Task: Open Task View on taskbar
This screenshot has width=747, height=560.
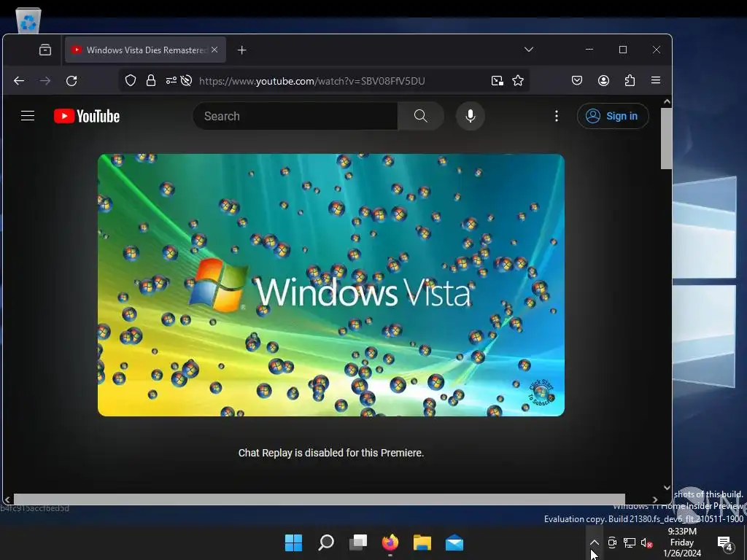Action: [x=358, y=542]
